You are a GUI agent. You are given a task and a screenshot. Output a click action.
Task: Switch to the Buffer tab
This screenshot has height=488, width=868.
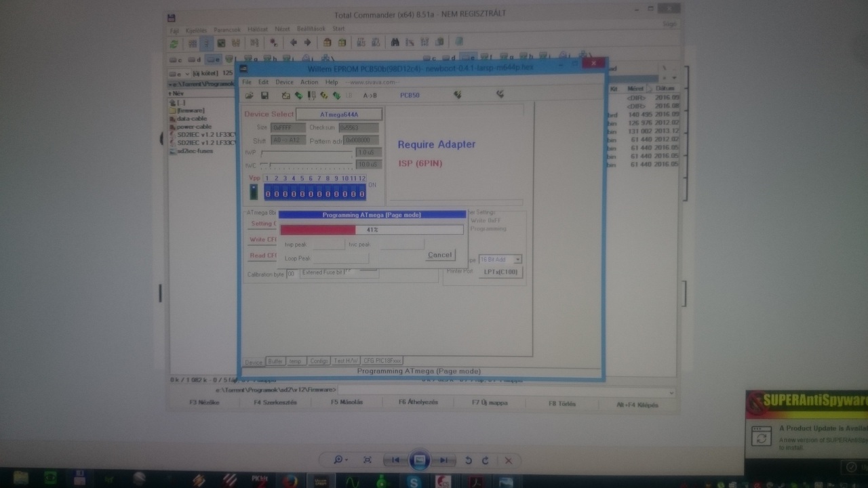(275, 361)
